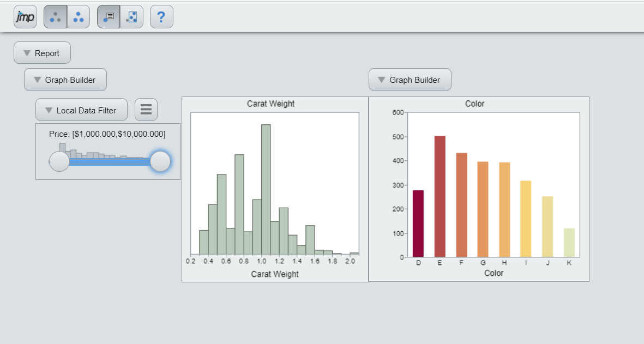Click the left handle of the Price slider
This screenshot has width=644, height=344.
59,162
